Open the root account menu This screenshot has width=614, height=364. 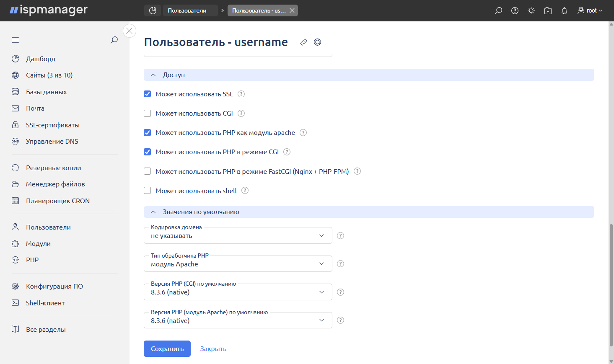(590, 10)
